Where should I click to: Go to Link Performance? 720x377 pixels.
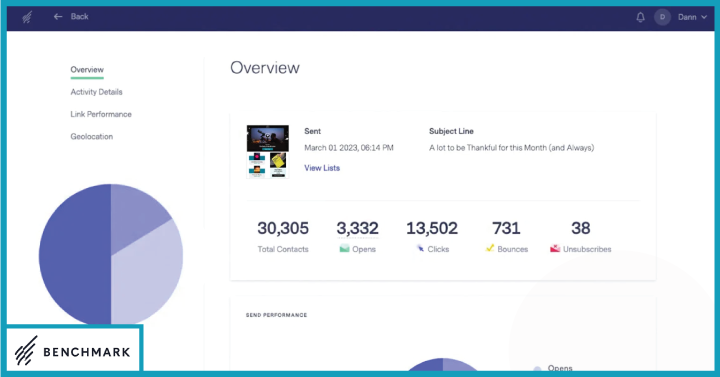(101, 114)
